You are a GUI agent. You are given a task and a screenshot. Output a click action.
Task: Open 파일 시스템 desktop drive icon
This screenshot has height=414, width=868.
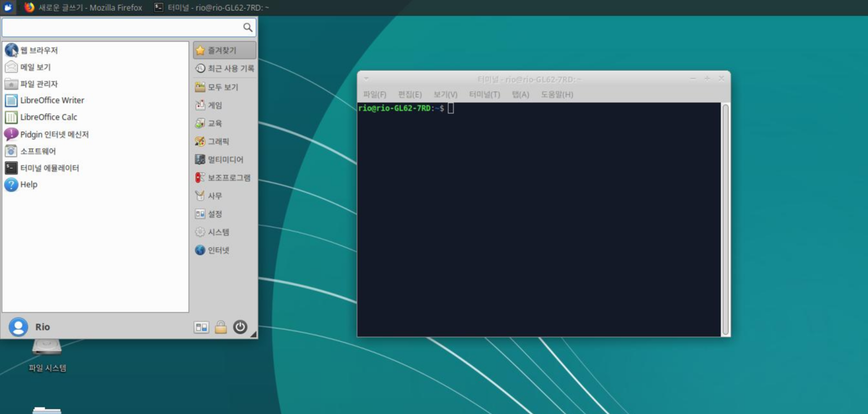tap(47, 347)
